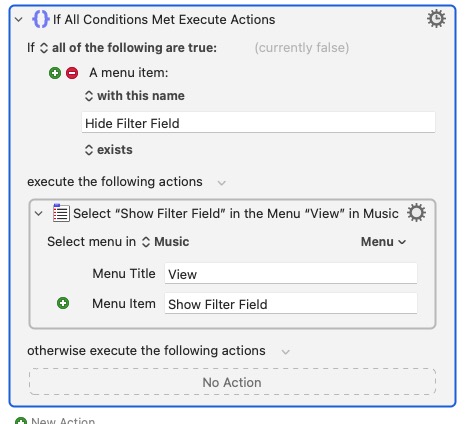
Task: Toggle the 'execute the following actions' chevron
Action: [222, 183]
